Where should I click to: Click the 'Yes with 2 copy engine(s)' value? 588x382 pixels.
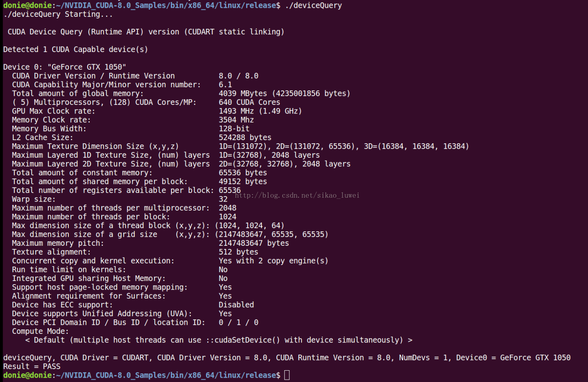point(273,261)
